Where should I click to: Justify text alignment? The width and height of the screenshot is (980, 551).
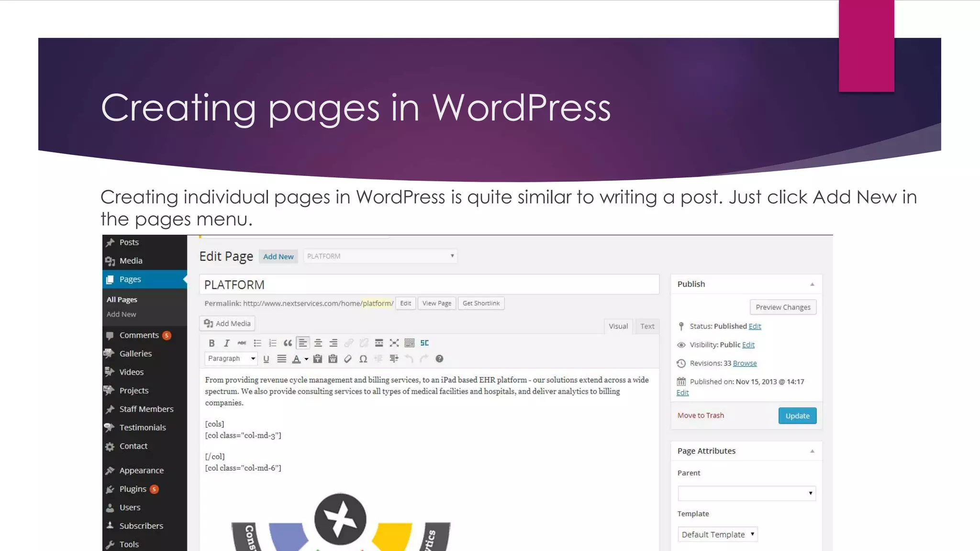click(282, 359)
